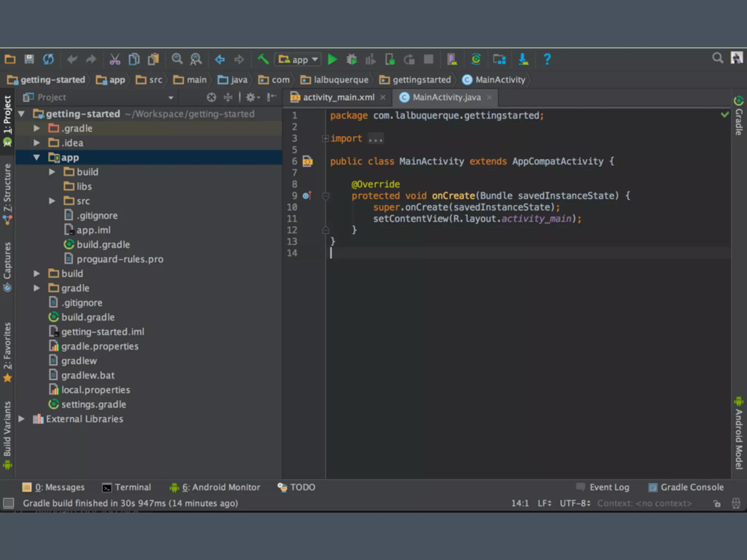Viewport: 747px width, 560px height.
Task: Click Sync Project with Gradle Files icon
Action: 476,59
